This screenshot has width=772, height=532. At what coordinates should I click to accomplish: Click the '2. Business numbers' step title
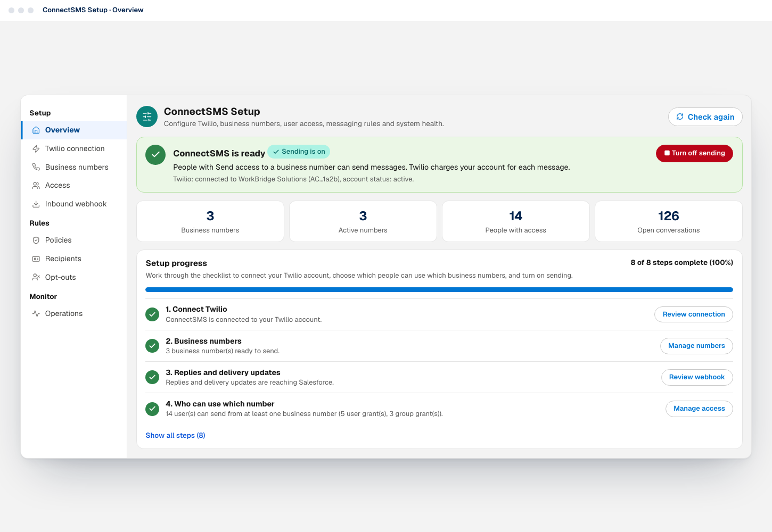204,342
